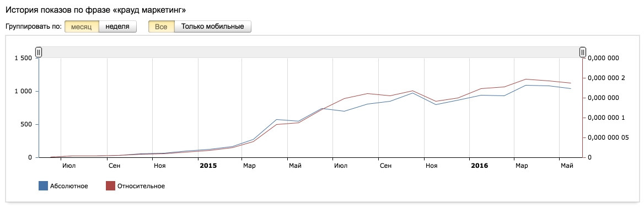
Task: Group chart data by неделя
Action: tap(117, 26)
